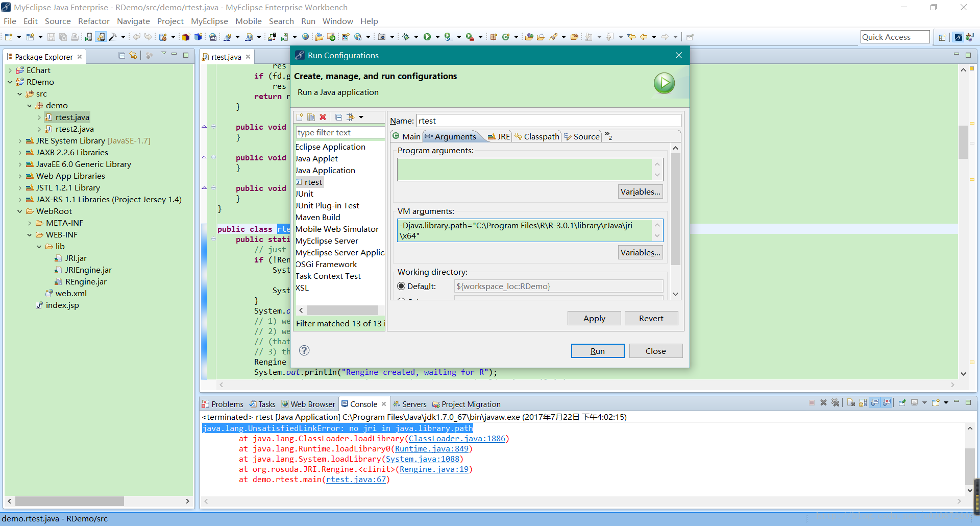Open the MyEclipse menu
This screenshot has height=526, width=980.
coord(209,21)
